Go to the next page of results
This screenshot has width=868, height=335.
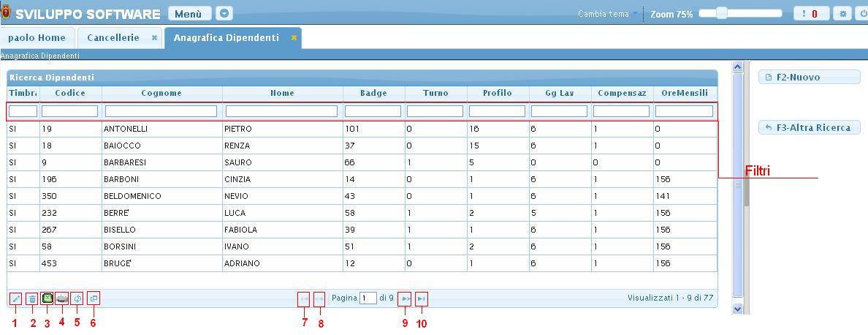tap(405, 298)
